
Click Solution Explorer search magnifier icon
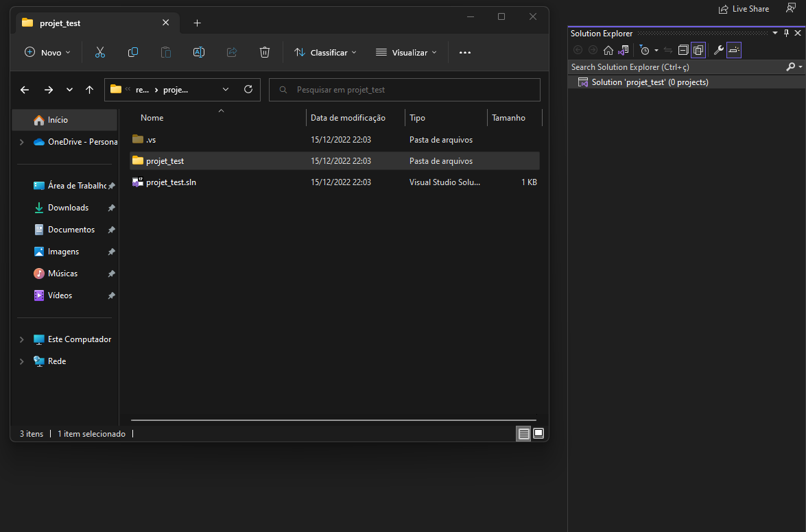[791, 67]
